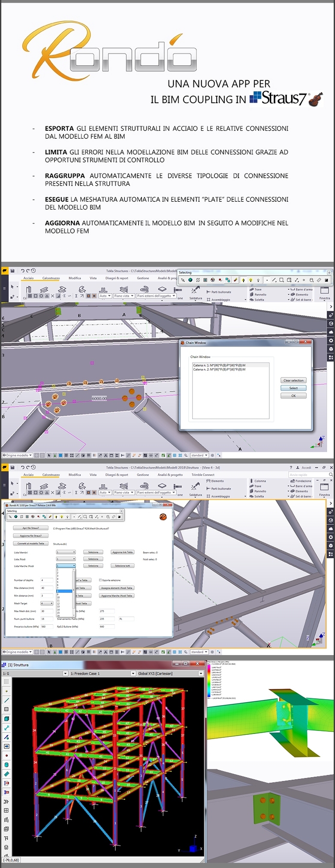Open the Mesh Target dropdown
335x868 pixels.
pos(47,603)
